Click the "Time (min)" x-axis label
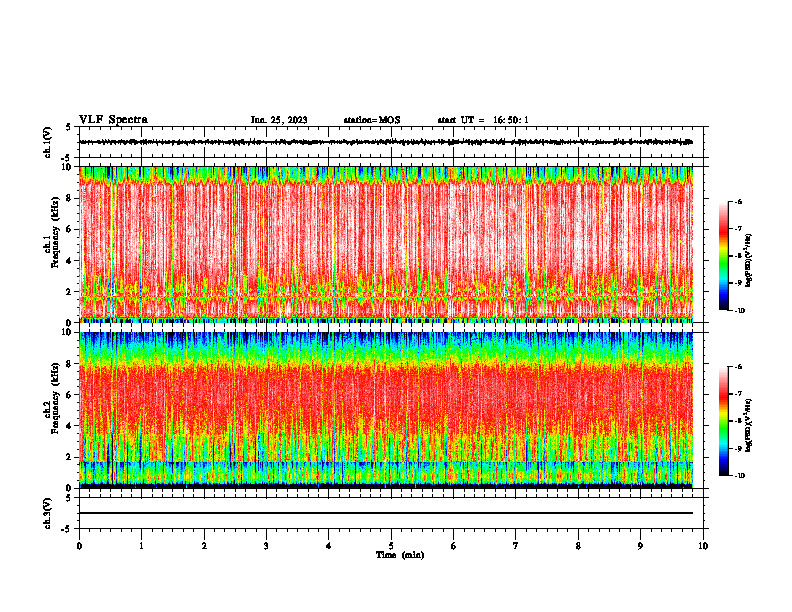Viewport: 792px width, 612px height. 400,555
